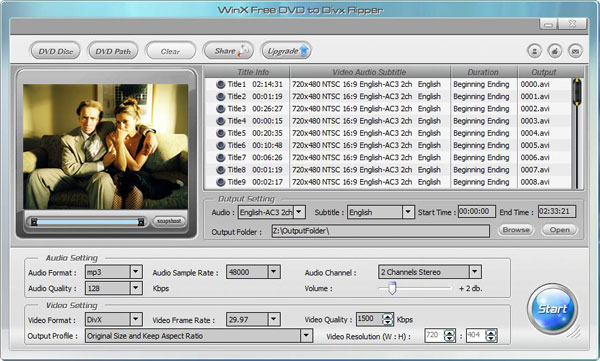This screenshot has width=600, height=361.
Task: Click the Start Time field 00:00:00
Action: click(x=476, y=211)
